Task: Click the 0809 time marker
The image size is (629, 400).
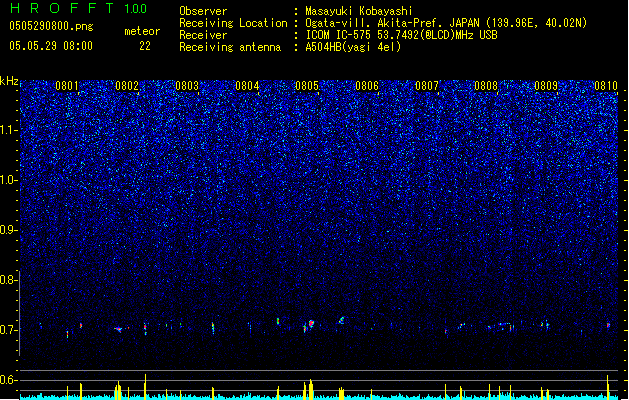Action: [546, 86]
